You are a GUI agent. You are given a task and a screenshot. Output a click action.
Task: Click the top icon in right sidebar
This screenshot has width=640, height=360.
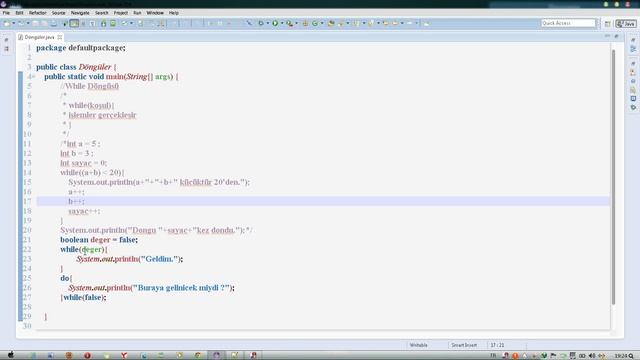633,40
